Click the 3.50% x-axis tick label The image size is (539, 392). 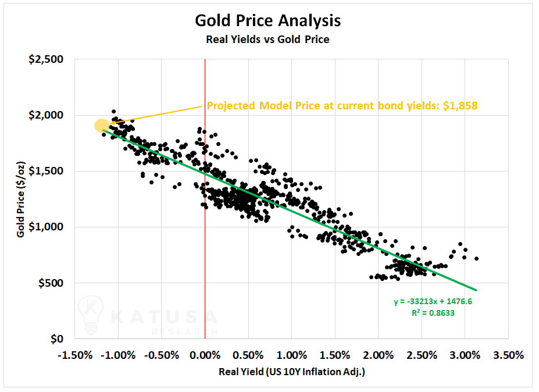tap(508, 355)
